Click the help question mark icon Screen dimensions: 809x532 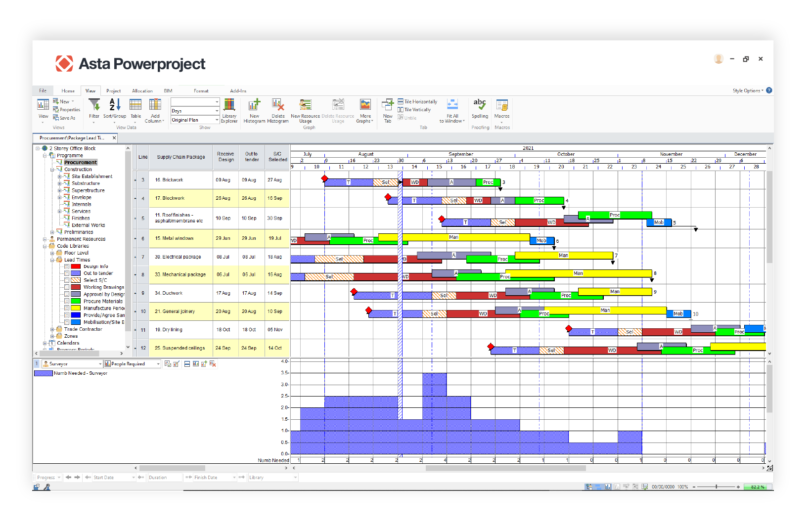[769, 90]
